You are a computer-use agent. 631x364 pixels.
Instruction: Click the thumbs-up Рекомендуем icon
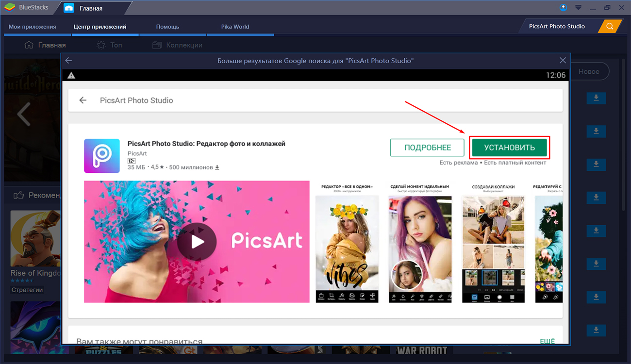pos(19,195)
